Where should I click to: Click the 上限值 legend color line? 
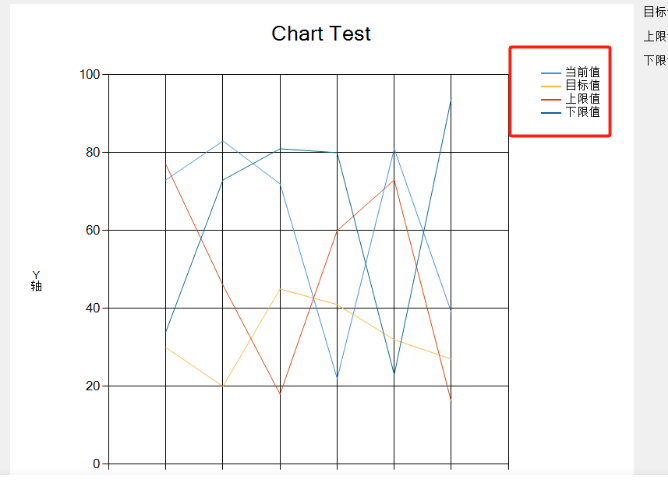551,98
